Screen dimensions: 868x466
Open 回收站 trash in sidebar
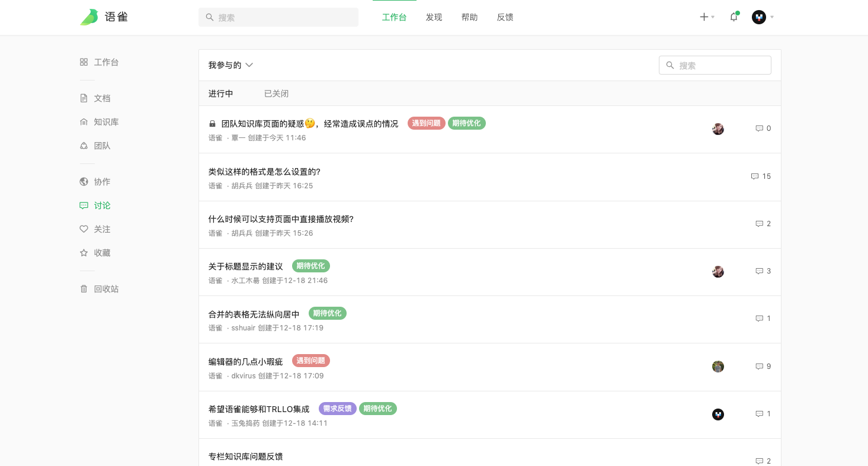point(106,289)
